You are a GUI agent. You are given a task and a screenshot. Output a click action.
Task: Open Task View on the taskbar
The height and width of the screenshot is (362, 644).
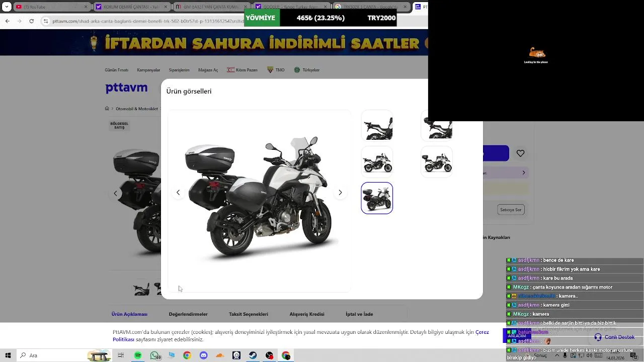[121, 355]
